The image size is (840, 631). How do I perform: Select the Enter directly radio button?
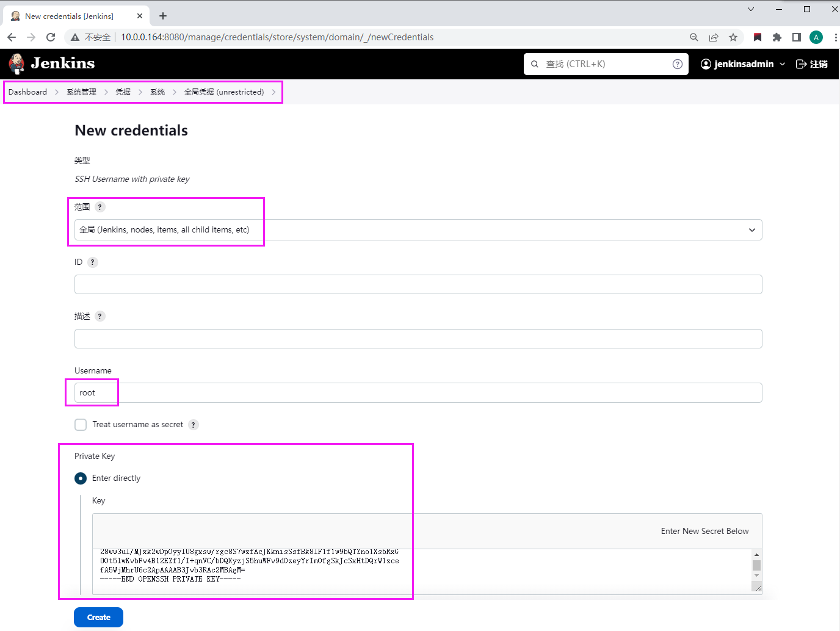point(81,478)
